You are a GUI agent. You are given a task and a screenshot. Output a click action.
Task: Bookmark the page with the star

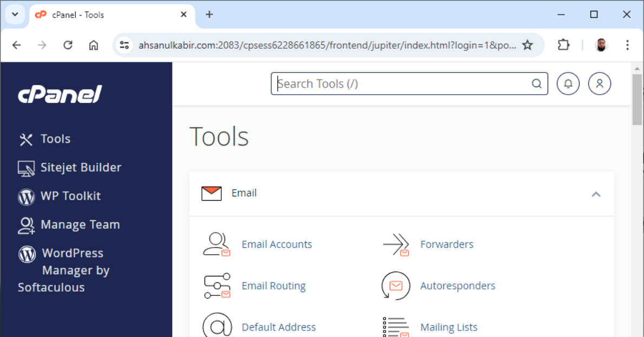(x=527, y=45)
